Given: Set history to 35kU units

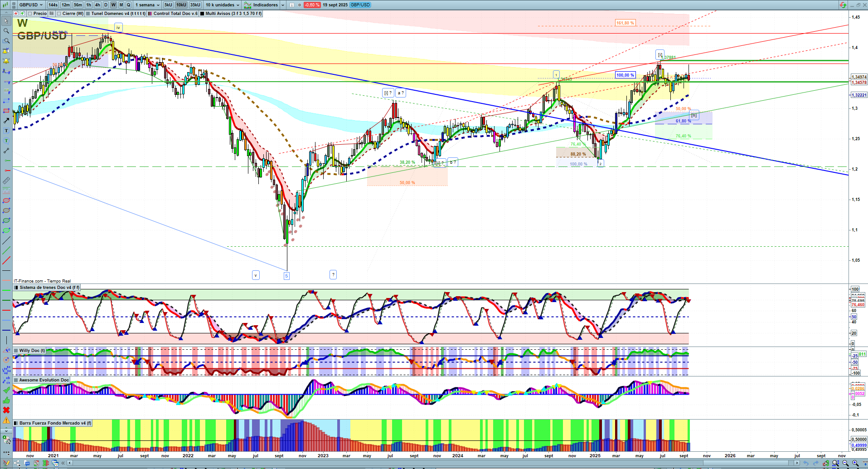Looking at the screenshot, I should (x=195, y=5).
